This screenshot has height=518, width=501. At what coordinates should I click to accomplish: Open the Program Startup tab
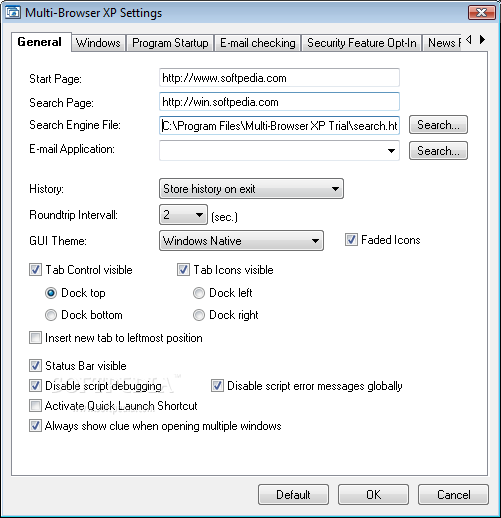(x=170, y=43)
